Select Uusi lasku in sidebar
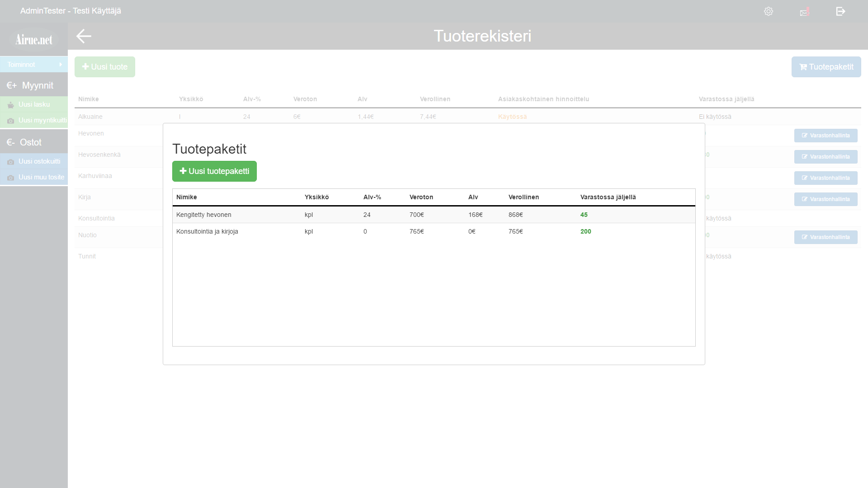 [x=34, y=104]
